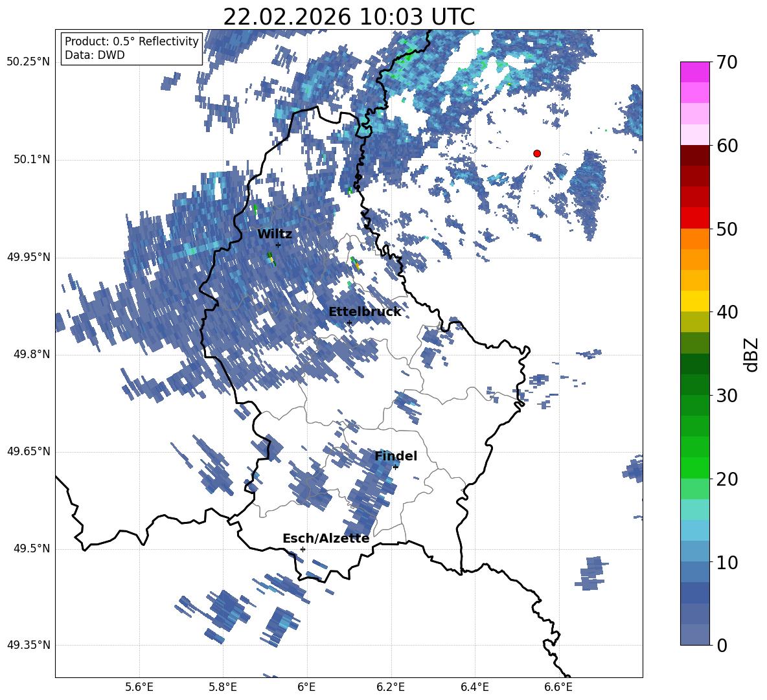Click the 49.8°N latitude label
767x700 pixels.
point(32,354)
